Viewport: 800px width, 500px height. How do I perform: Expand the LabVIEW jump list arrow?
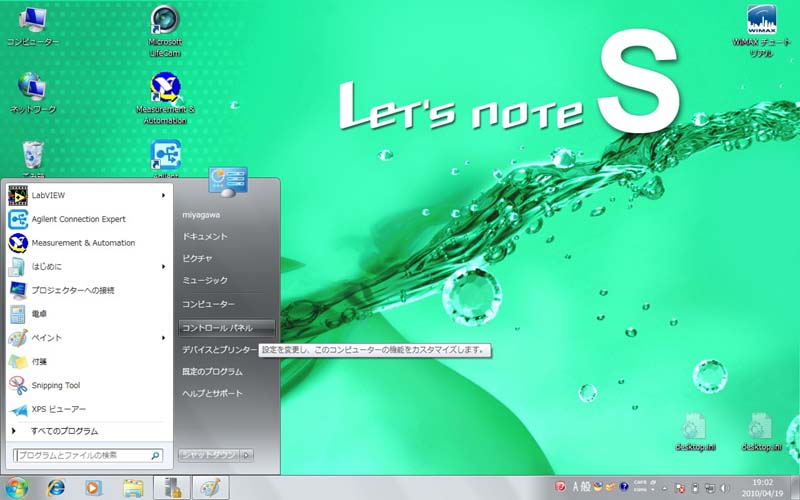click(x=163, y=195)
